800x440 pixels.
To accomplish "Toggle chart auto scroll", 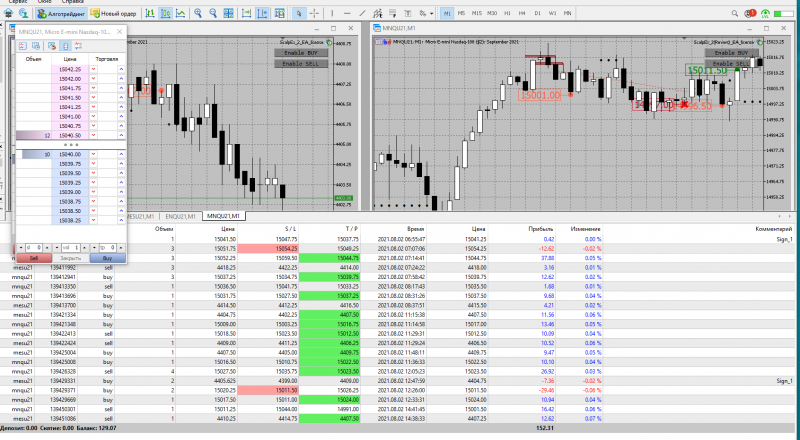I will pyautogui.click(x=246, y=13).
